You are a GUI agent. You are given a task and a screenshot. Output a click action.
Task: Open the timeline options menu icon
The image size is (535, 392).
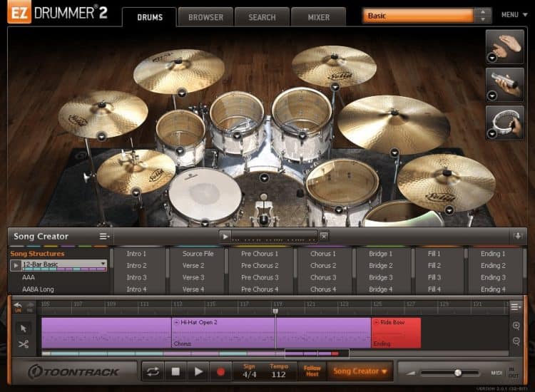point(515,306)
